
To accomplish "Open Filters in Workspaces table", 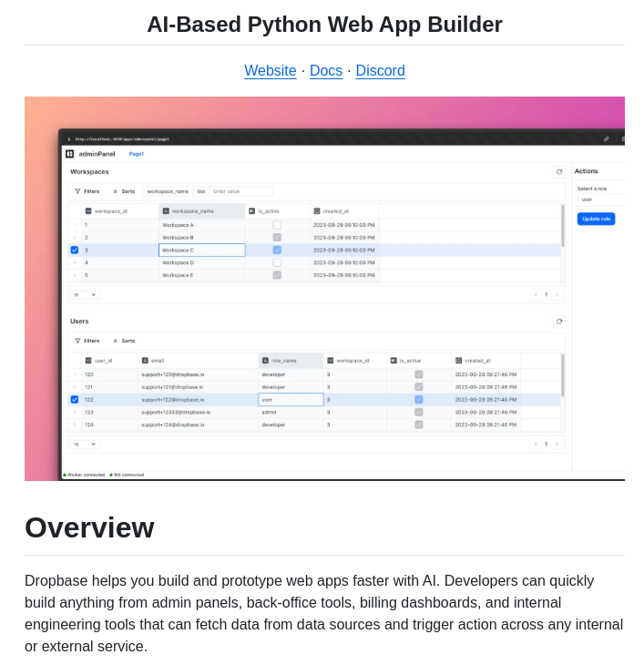I will (x=87, y=191).
